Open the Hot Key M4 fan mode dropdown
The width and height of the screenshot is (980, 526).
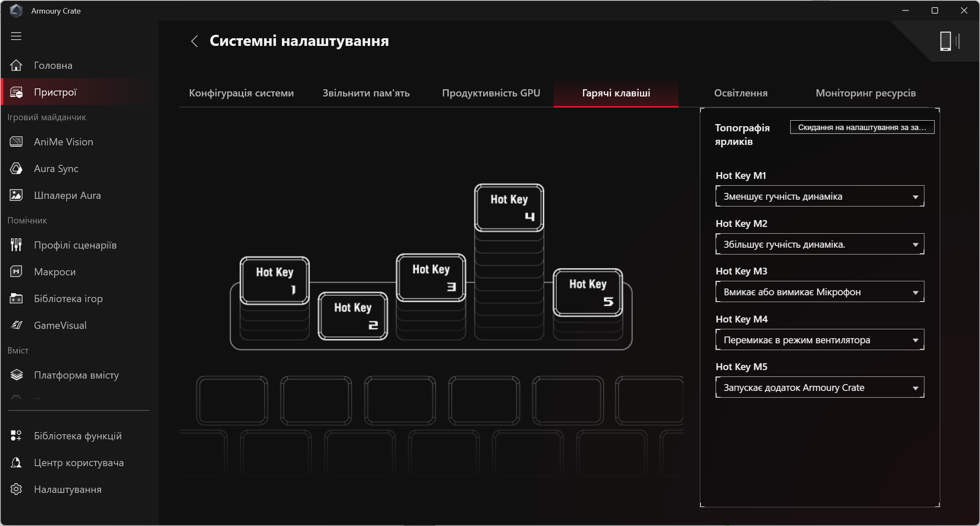819,340
